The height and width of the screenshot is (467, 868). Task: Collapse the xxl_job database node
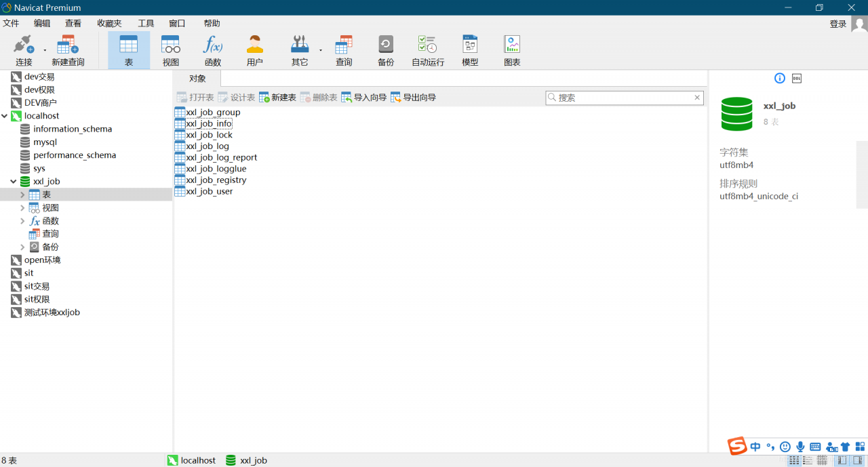click(x=14, y=182)
